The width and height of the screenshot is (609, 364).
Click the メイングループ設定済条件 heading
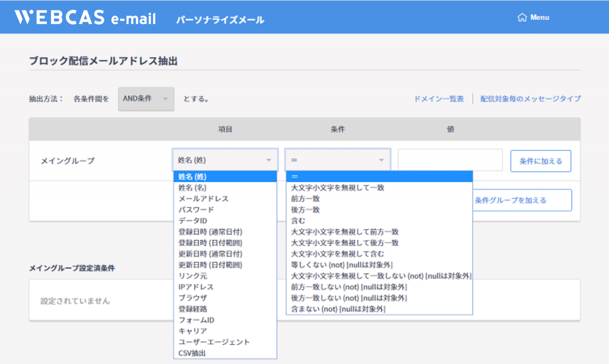click(x=72, y=268)
